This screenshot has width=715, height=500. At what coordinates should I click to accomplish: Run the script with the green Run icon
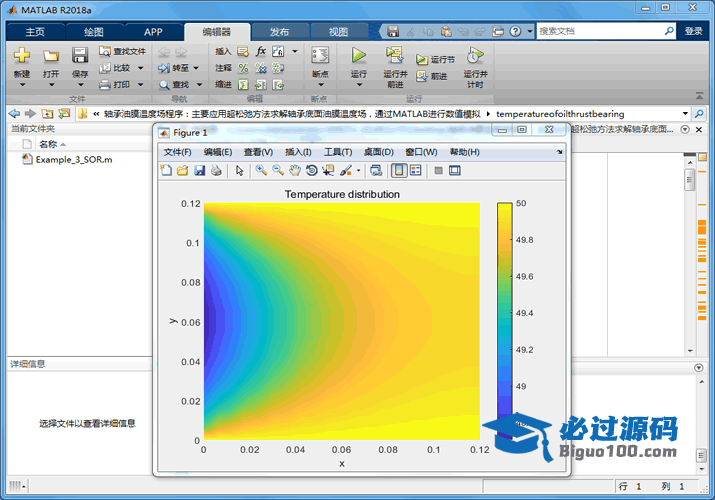click(x=359, y=55)
